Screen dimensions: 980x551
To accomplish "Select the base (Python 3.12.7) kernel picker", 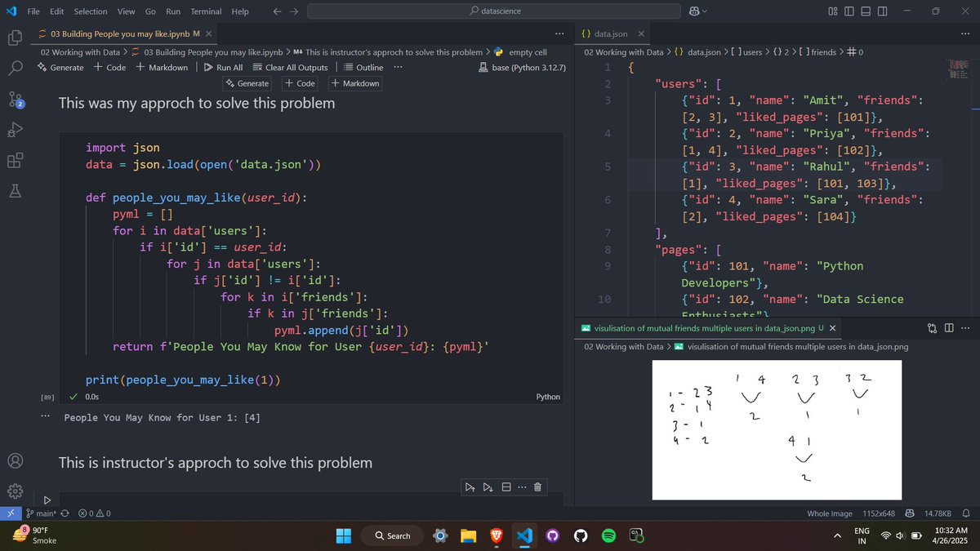I will pyautogui.click(x=522, y=68).
